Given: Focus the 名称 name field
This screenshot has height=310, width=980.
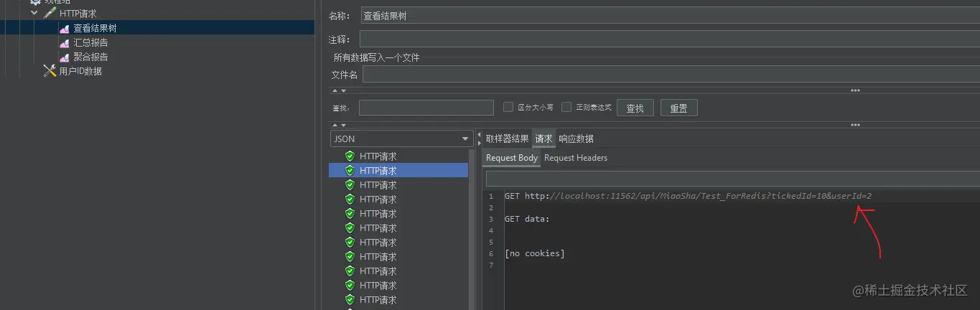Looking at the screenshot, I should click(x=669, y=16).
